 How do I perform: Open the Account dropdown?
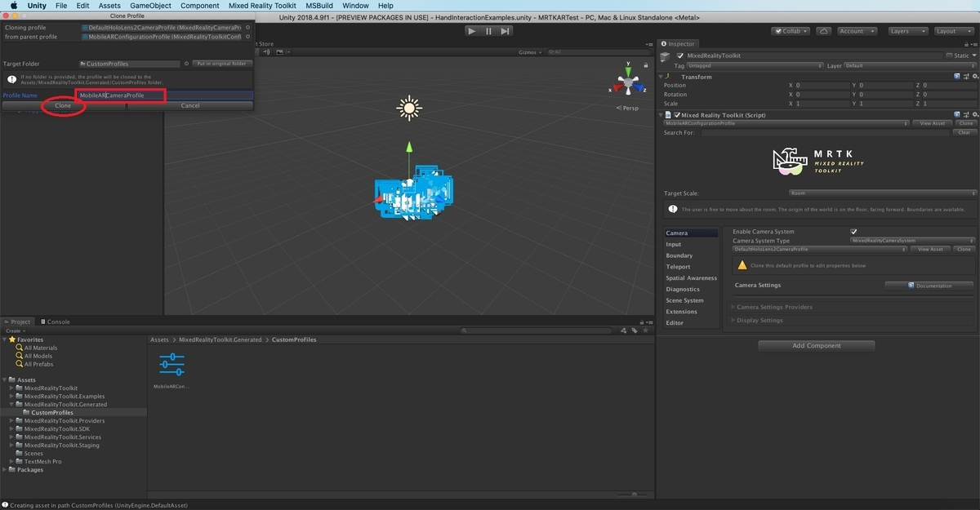[x=856, y=31]
